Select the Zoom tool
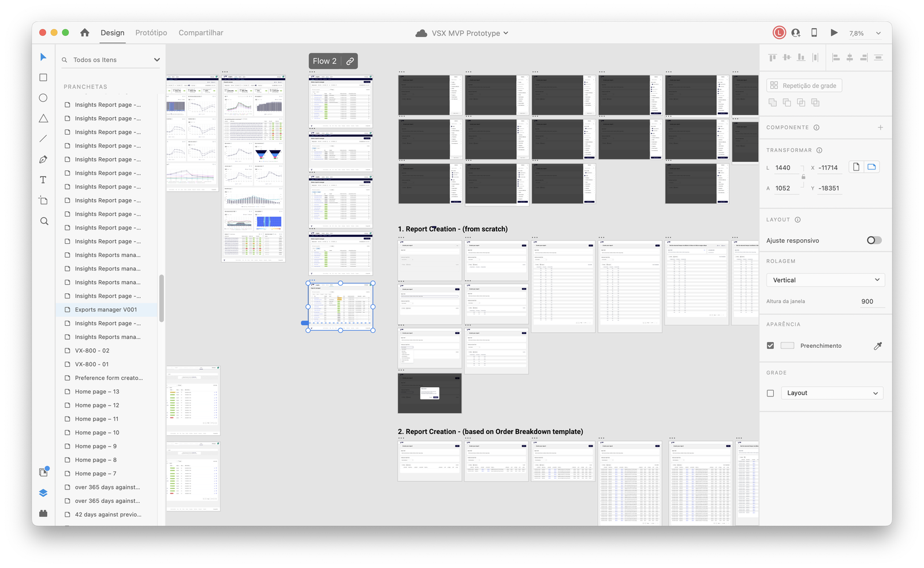 (44, 221)
